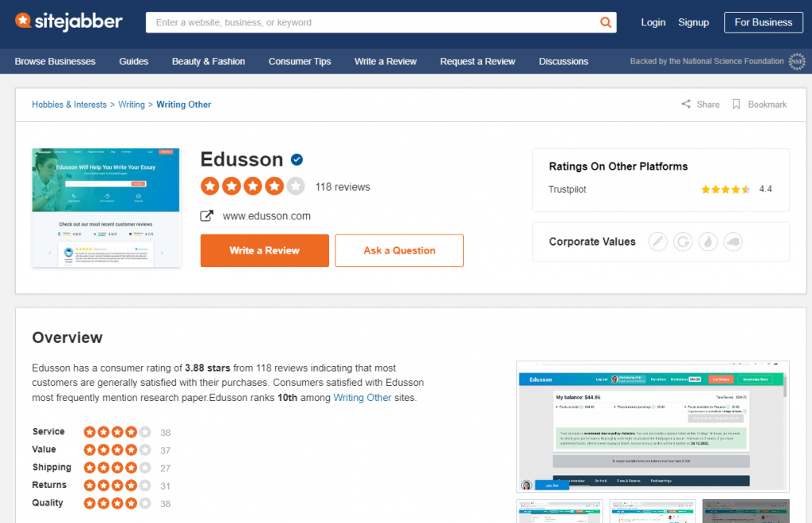Click the Trustpilot star rating
Screen dimensions: 812x523
point(726,189)
